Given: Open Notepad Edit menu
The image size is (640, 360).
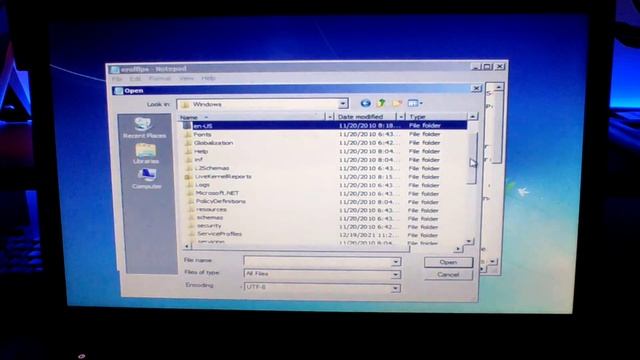Looking at the screenshot, I should [x=136, y=78].
